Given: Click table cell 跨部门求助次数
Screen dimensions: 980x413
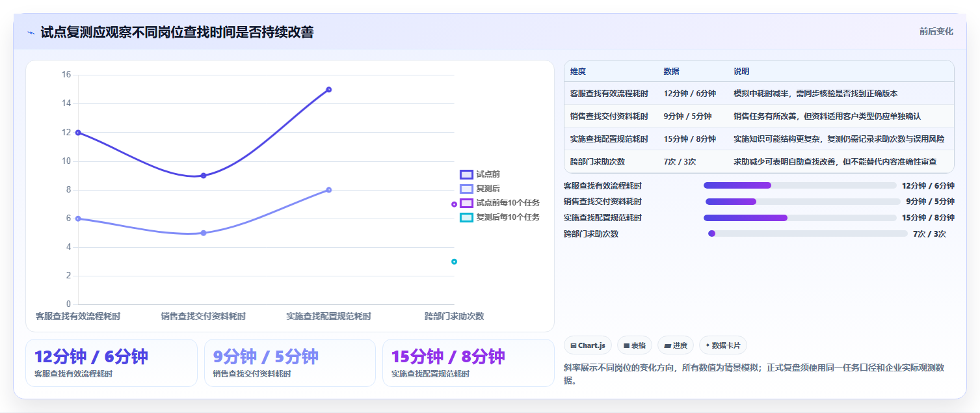Looking at the screenshot, I should (x=598, y=162).
